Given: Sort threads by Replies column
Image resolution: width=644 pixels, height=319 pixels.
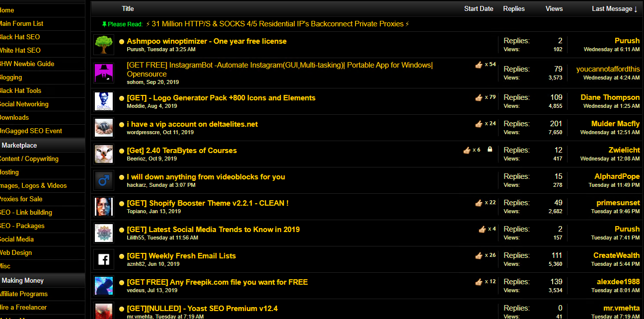Looking at the screenshot, I should (514, 8).
